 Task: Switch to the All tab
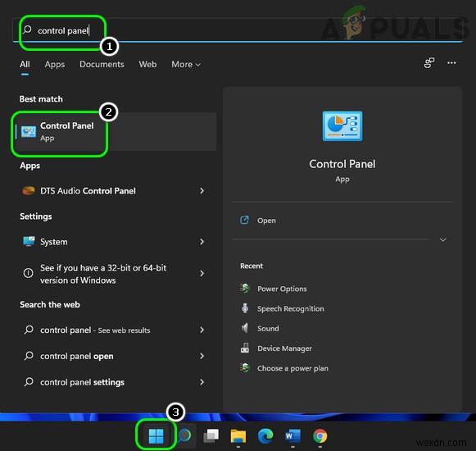pos(25,65)
